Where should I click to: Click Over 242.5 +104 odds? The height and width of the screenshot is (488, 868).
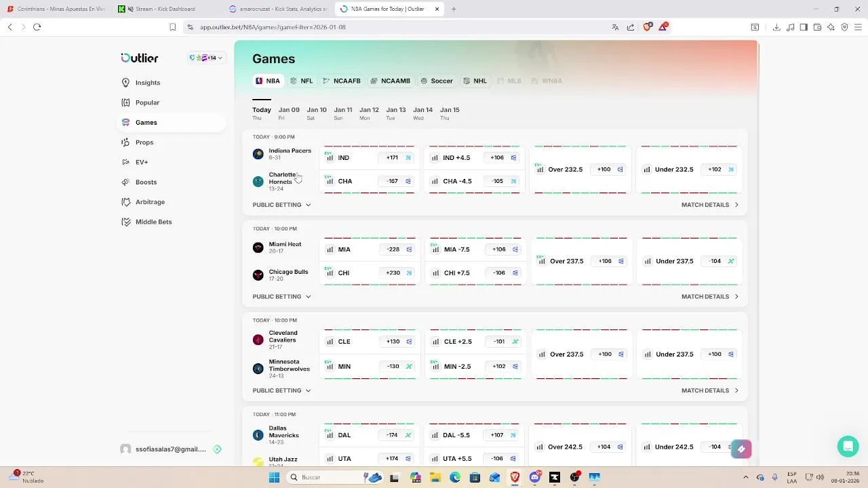click(x=608, y=447)
